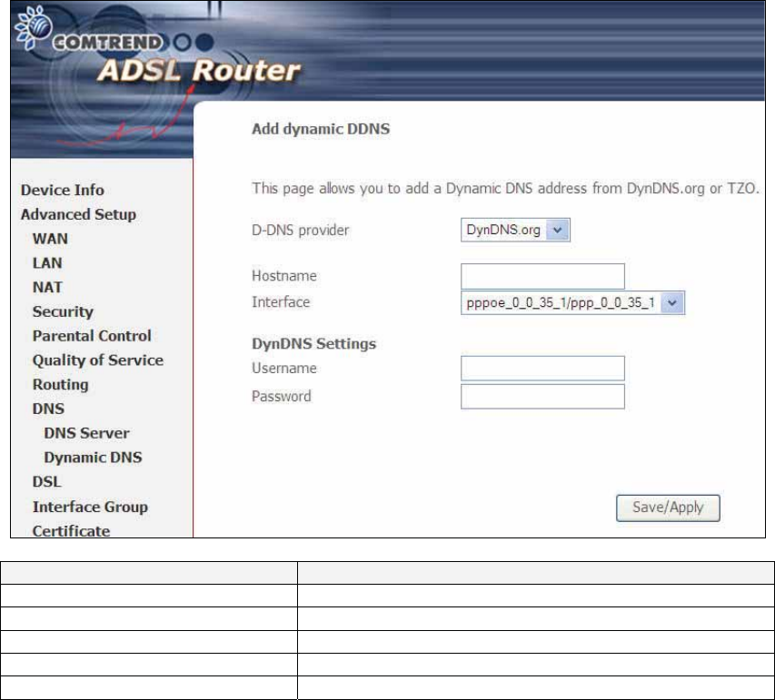Image resolution: width=775 pixels, height=700 pixels.
Task: Focus the Password text box
Action: [542, 396]
